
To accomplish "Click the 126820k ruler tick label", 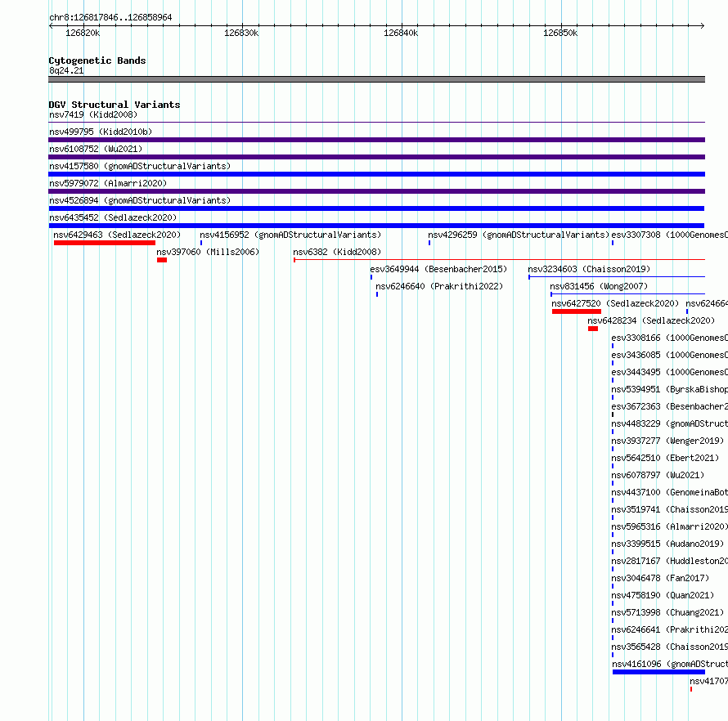I will coord(83,33).
